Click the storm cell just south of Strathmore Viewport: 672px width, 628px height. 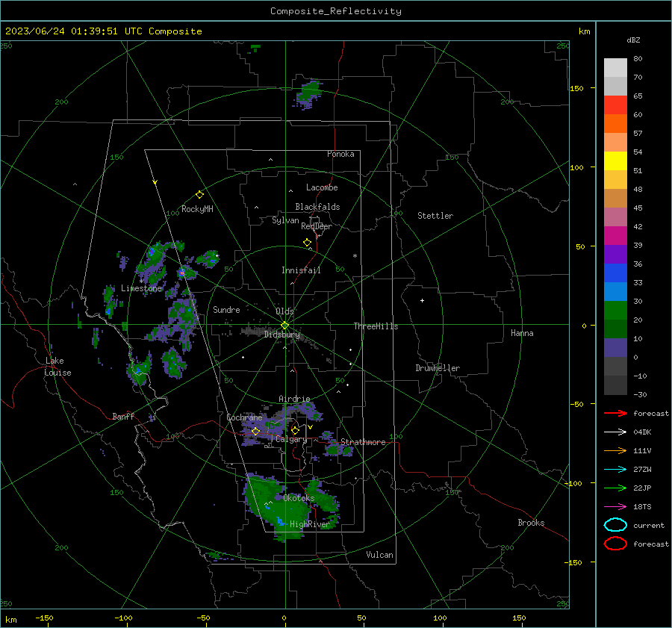coord(338,448)
